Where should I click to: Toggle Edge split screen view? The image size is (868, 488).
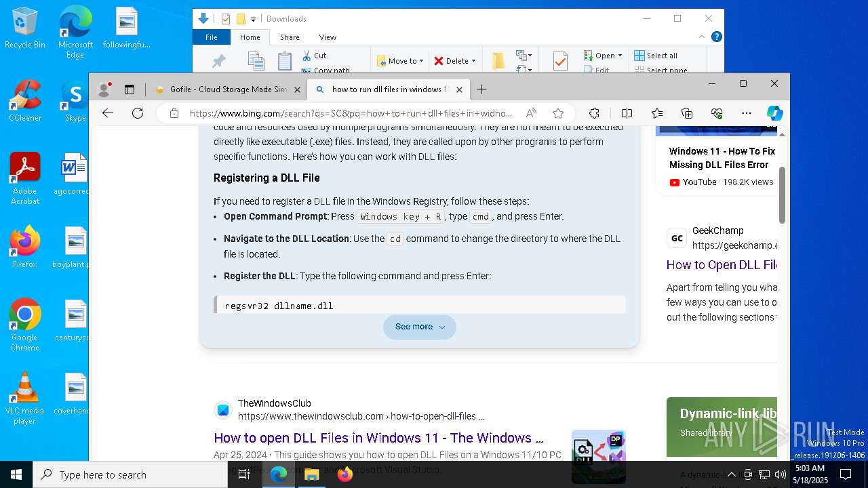(x=627, y=113)
